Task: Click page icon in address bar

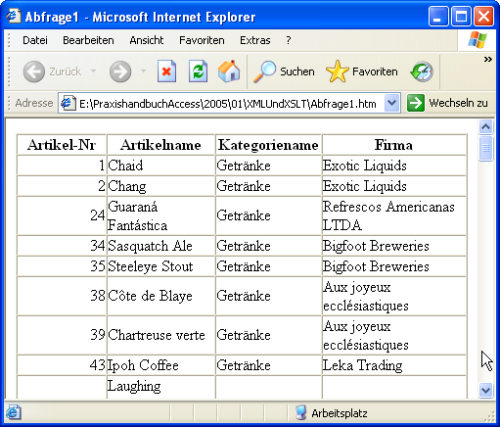Action: [68, 103]
